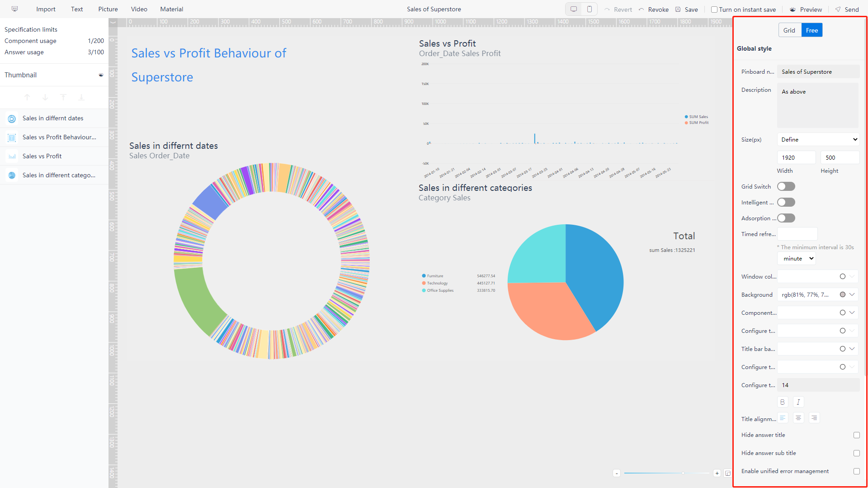Toggle italic title formatting

[x=798, y=402]
